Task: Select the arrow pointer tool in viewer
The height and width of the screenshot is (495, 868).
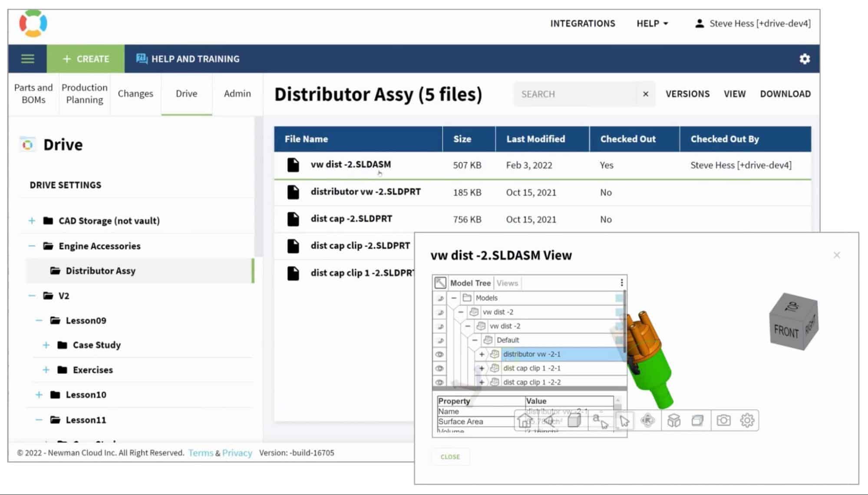Action: (624, 421)
